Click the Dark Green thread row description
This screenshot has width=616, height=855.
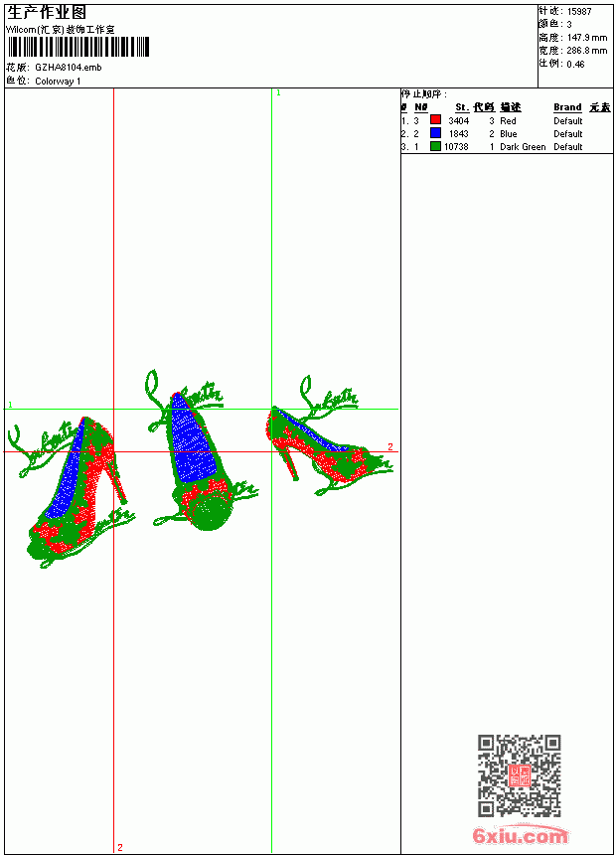(x=523, y=147)
